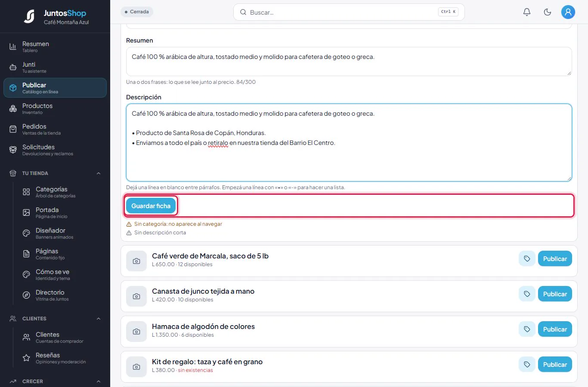The width and height of the screenshot is (588, 387).
Task: Open the notifications bell
Action: tap(527, 12)
